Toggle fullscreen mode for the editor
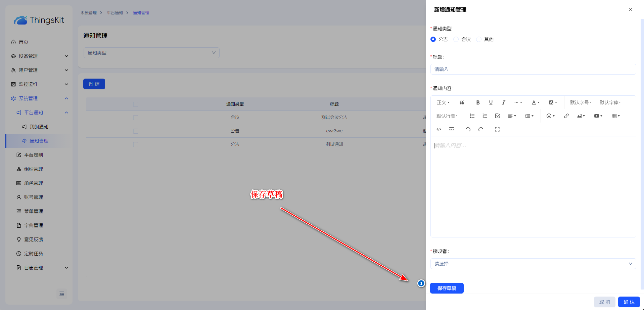 pyautogui.click(x=497, y=129)
